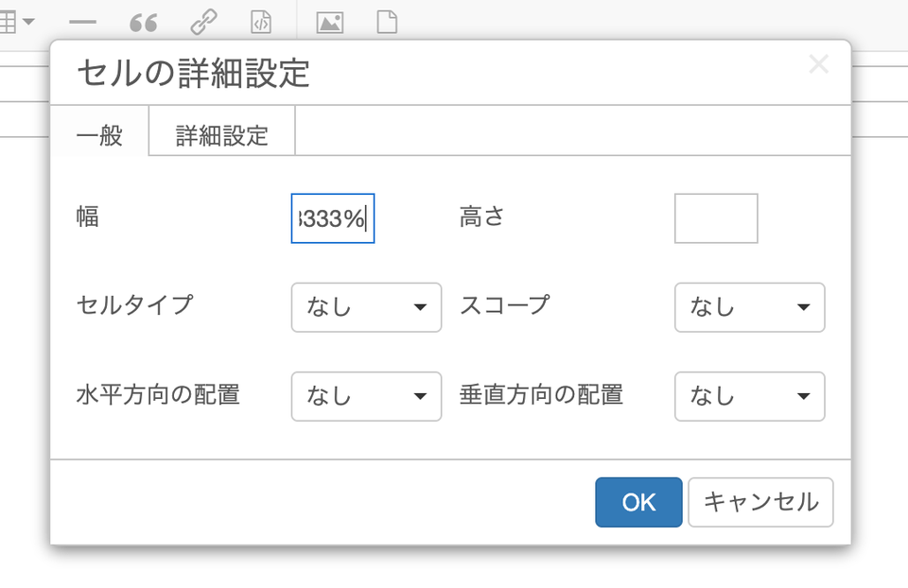
Task: Open the セルタイプ dropdown
Action: tap(367, 307)
